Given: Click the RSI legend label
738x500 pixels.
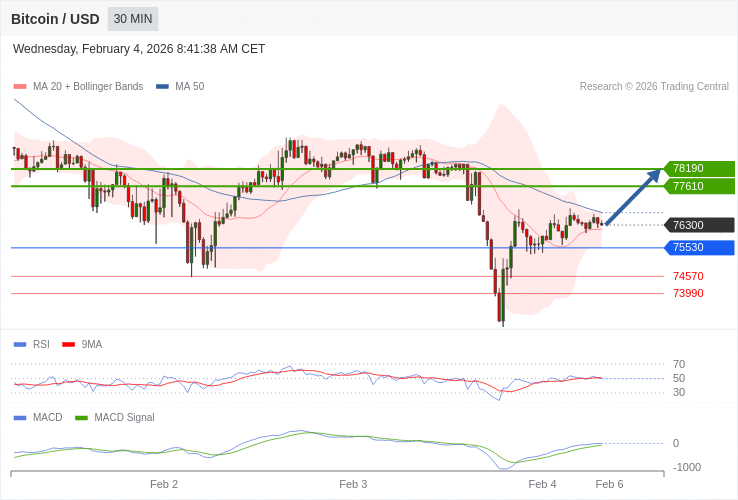Looking at the screenshot, I should 41,345.
